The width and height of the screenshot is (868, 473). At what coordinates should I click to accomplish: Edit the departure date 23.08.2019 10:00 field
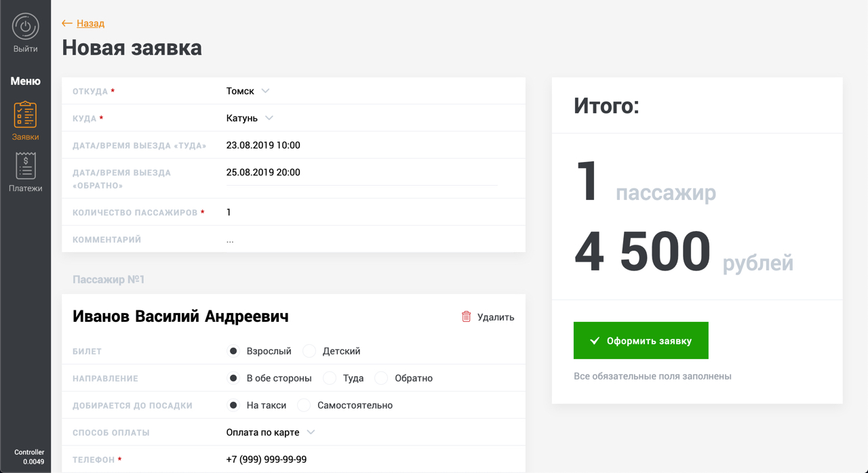click(x=263, y=145)
